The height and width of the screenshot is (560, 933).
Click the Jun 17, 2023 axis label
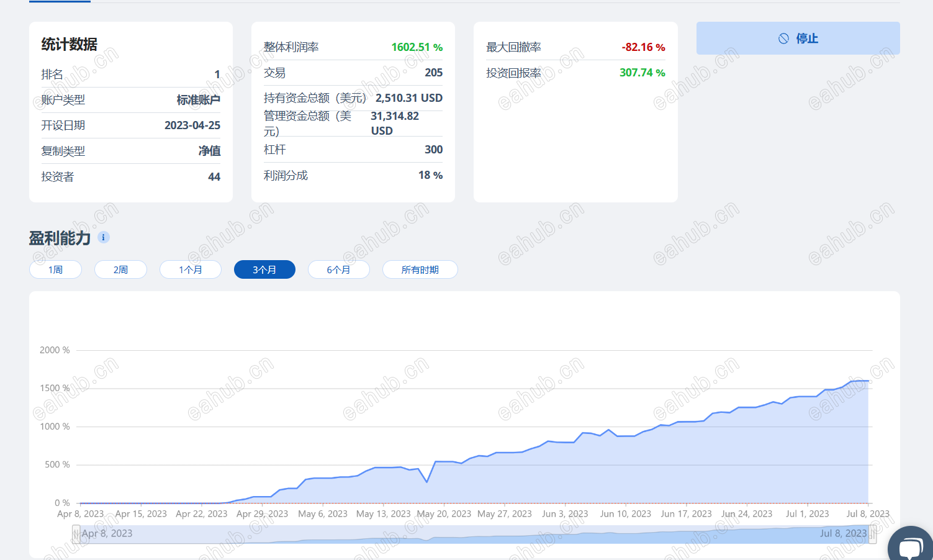pyautogui.click(x=686, y=514)
